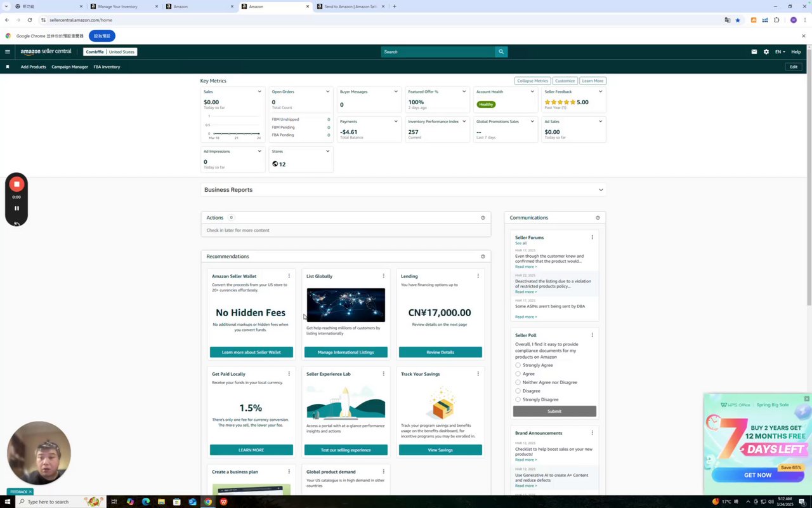Open Chrome extensions puzzle icon
Screen dimensions: 812x508
click(x=776, y=20)
